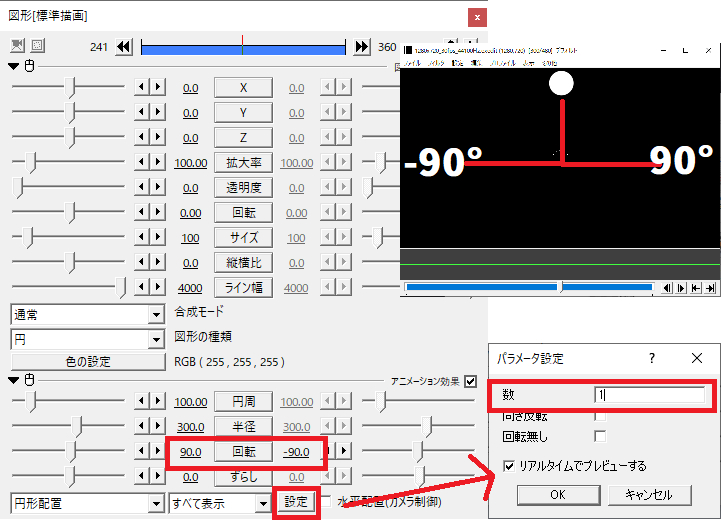The image size is (722, 521).
Task: Increase the animation 回転 end value with the right arrow
Action: pos(344,451)
